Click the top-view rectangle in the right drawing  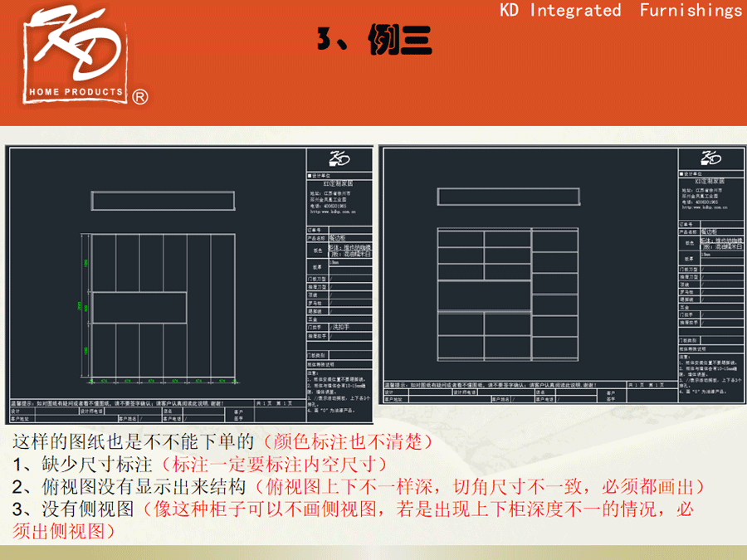tap(486, 197)
